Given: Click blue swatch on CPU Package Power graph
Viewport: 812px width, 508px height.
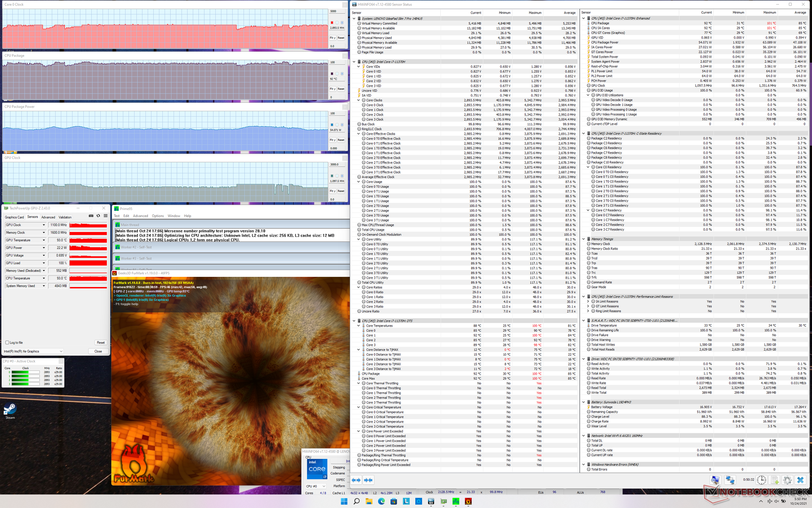Looking at the screenshot, I should (x=332, y=125).
